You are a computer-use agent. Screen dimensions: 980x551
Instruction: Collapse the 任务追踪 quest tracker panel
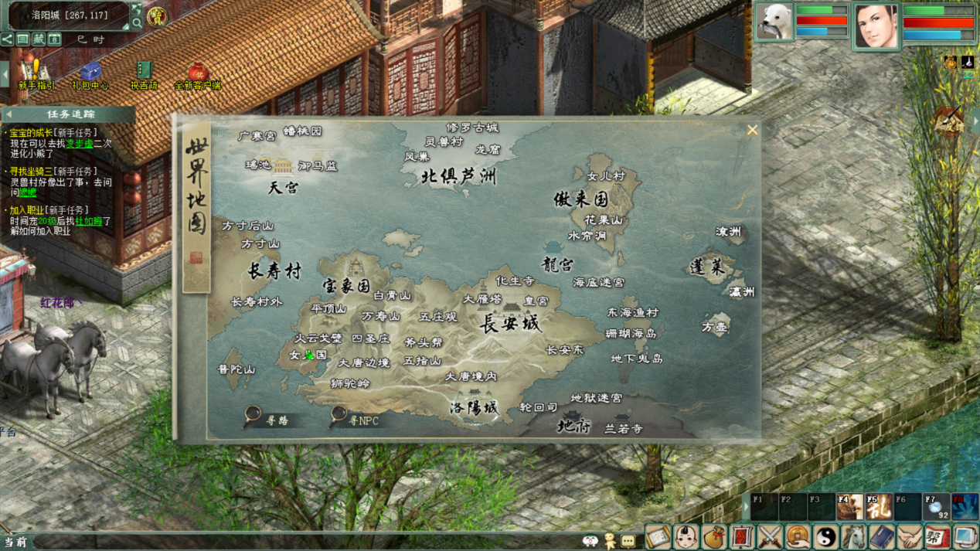(x=9, y=114)
